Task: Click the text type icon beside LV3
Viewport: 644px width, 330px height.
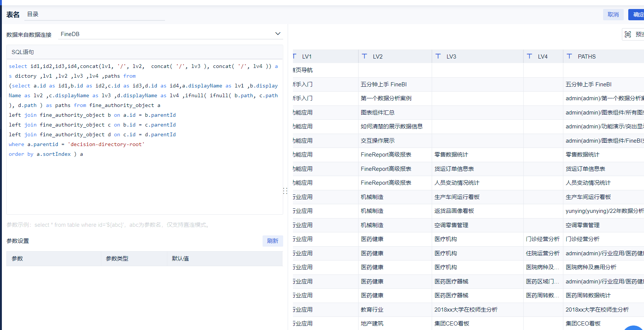Action: 438,56
